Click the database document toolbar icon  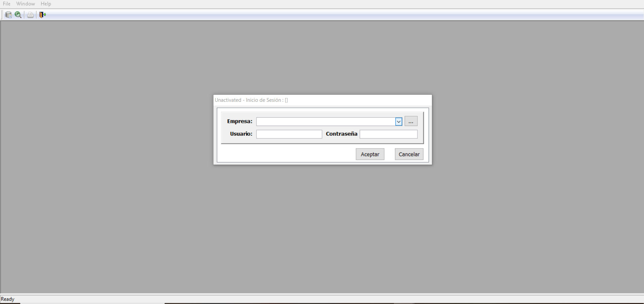(x=8, y=15)
